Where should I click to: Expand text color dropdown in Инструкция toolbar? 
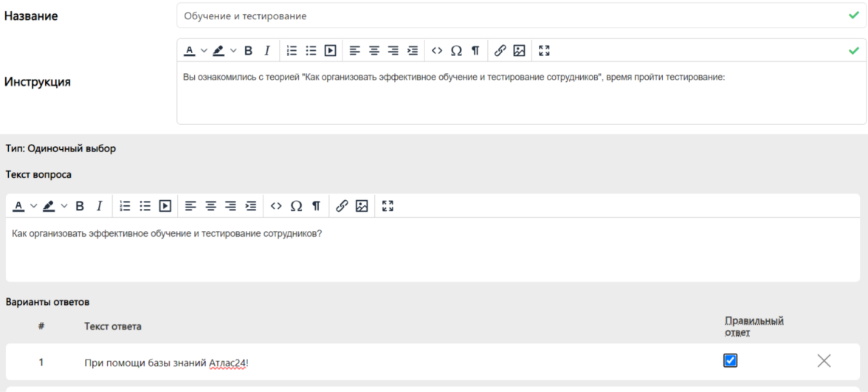pos(202,51)
